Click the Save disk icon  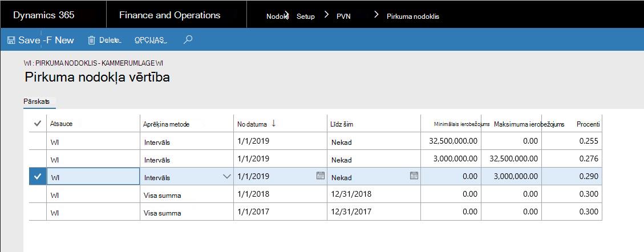(11, 40)
